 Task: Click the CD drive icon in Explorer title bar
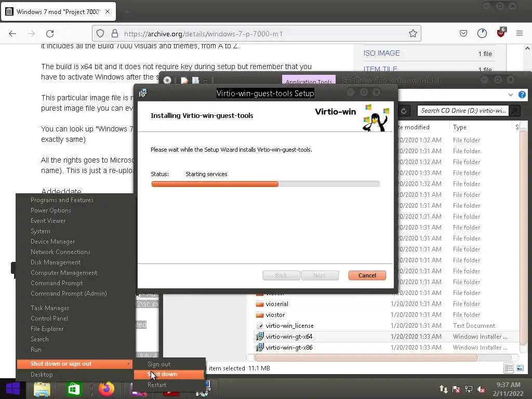(167, 81)
